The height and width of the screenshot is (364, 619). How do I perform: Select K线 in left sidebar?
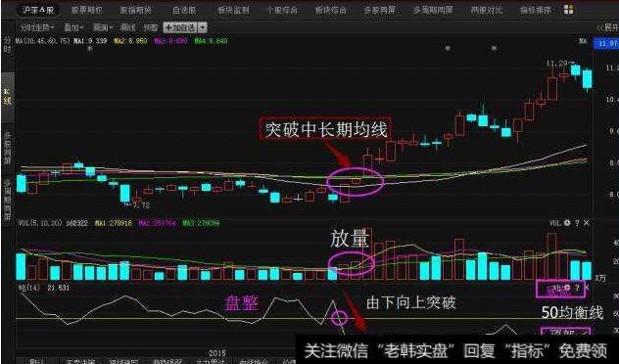[7, 97]
